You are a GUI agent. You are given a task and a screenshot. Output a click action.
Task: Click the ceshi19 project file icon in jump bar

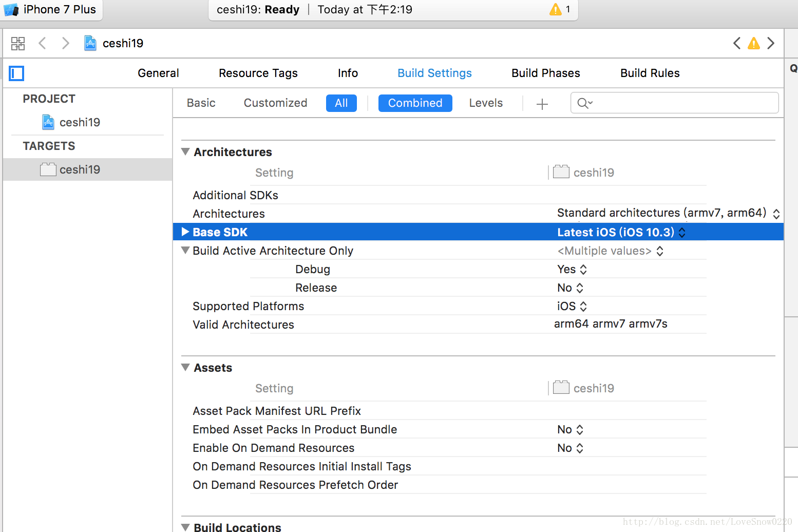coord(90,43)
